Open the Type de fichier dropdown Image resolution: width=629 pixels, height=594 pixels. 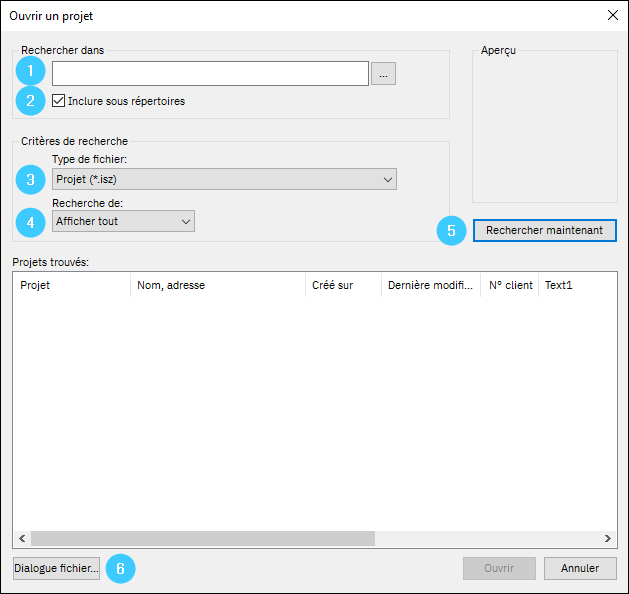224,179
